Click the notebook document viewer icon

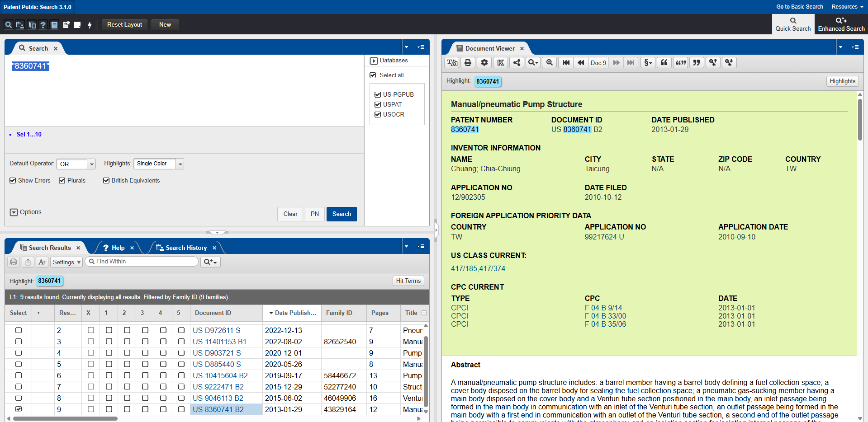[54, 25]
